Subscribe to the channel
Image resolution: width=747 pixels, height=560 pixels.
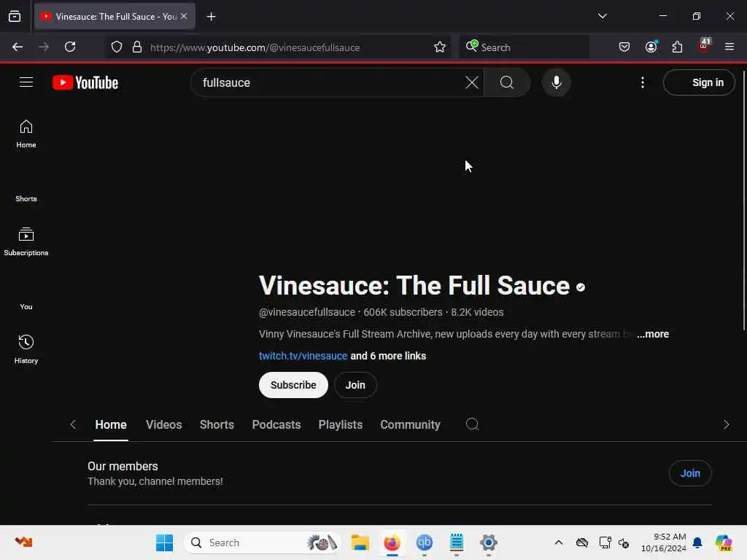click(293, 385)
